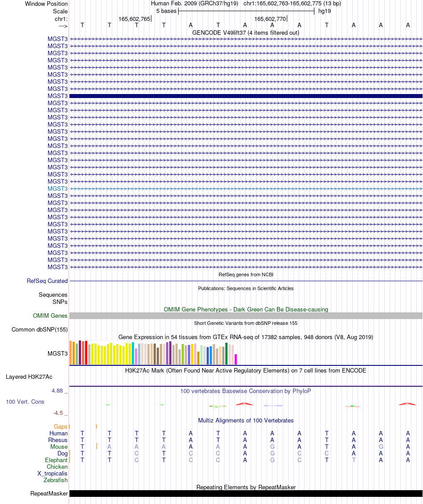Click the light blue MGST3 transcript label
Screen dimensions: 423x504
(57, 188)
